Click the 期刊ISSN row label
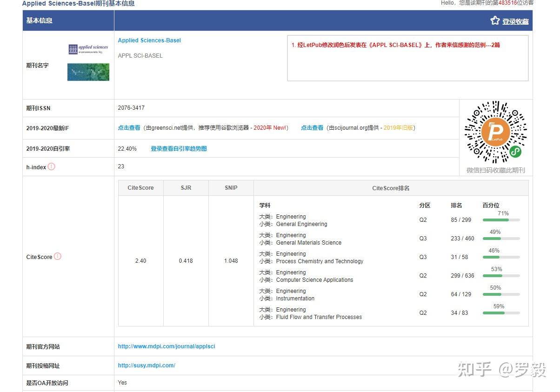560x392 pixels. (38, 108)
